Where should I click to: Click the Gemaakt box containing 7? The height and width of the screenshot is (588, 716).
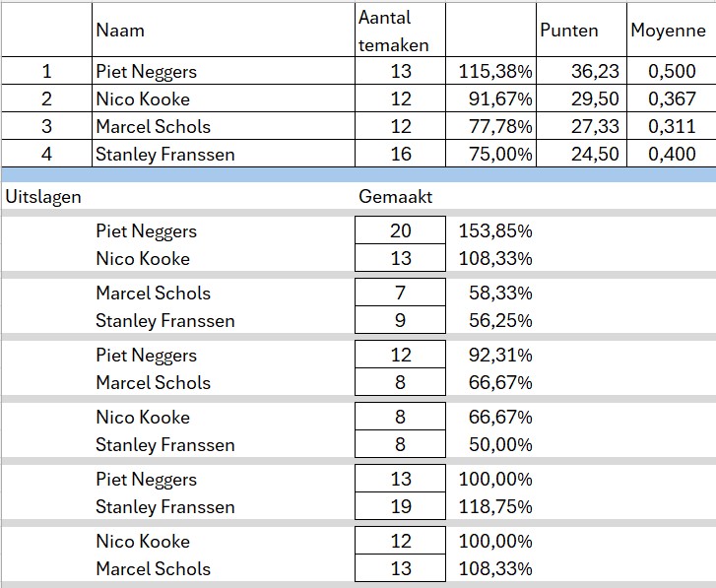coord(400,294)
